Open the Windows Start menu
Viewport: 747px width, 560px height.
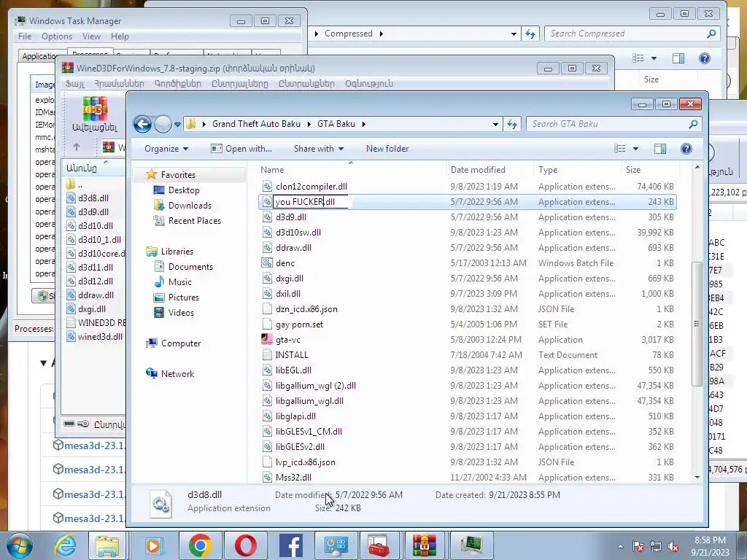point(18,545)
